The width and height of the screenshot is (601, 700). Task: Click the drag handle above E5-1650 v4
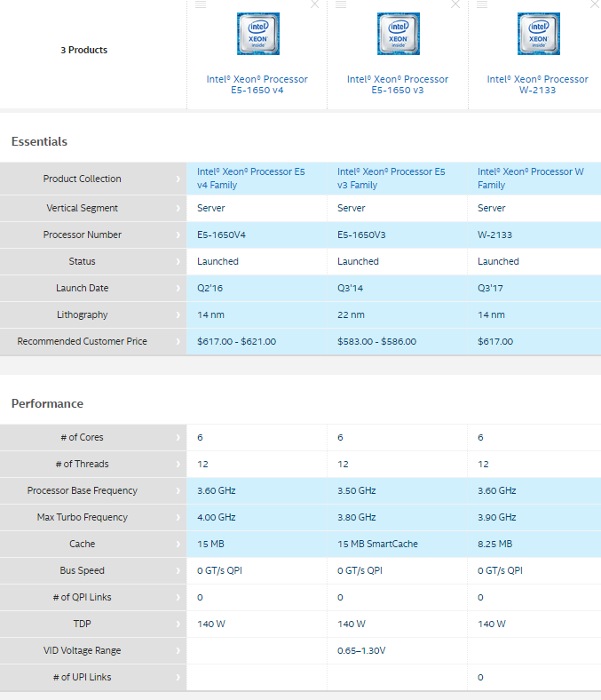click(201, 4)
